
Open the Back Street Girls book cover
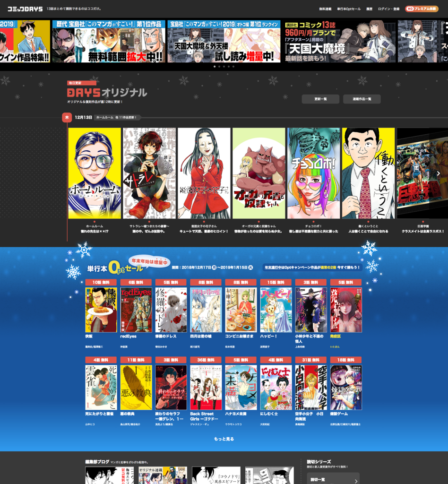click(x=206, y=388)
